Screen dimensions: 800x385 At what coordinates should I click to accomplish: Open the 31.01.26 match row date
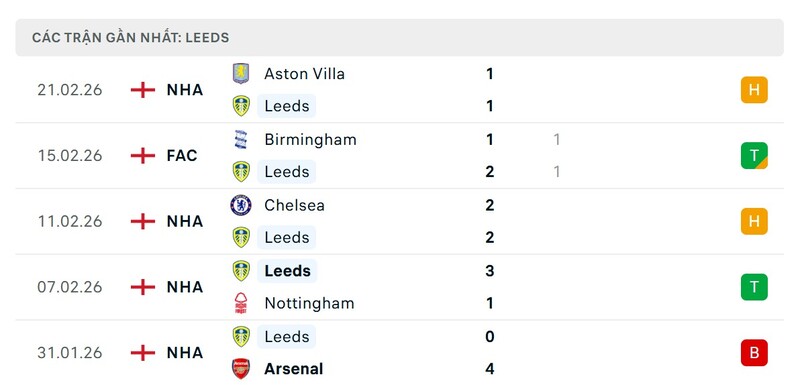[70, 353]
